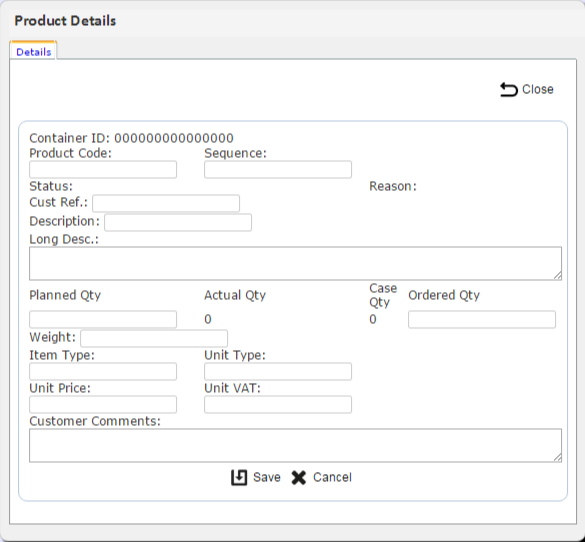Open the Details tab
This screenshot has width=585, height=542.
point(34,51)
